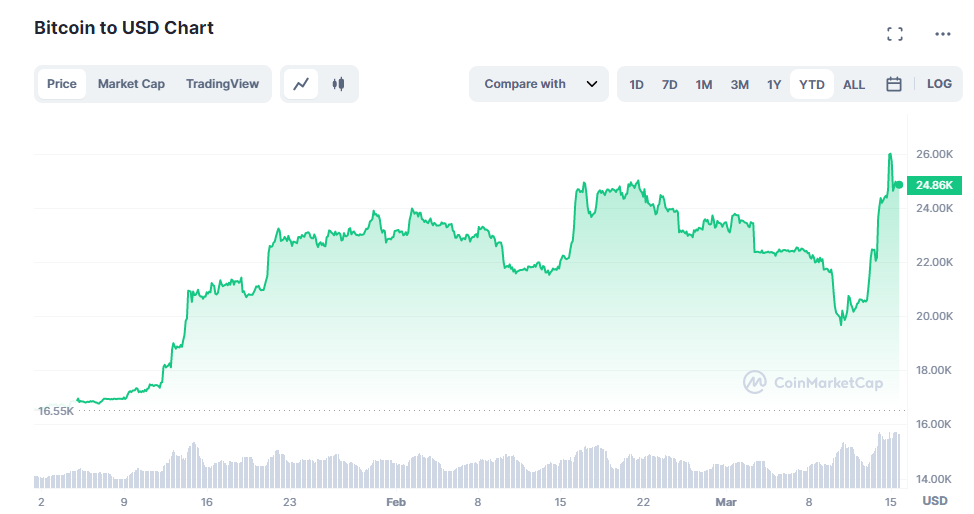Screen dimensions: 974x514
Task: Select the Market Cap tab
Action: pyautogui.click(x=131, y=84)
